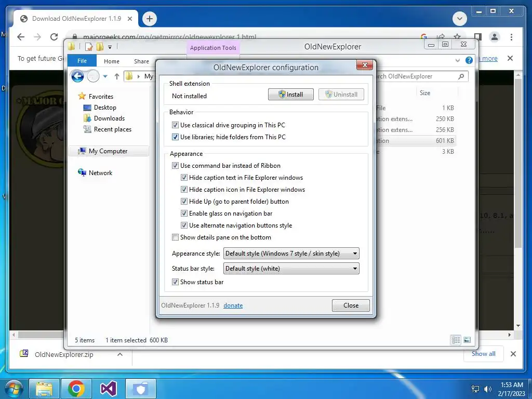The image size is (532, 399).
Task: Click Show all downloads
Action: (x=484, y=354)
